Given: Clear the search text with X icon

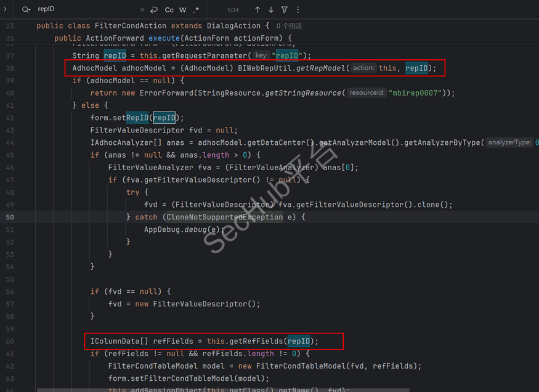Looking at the screenshot, I should click(142, 10).
